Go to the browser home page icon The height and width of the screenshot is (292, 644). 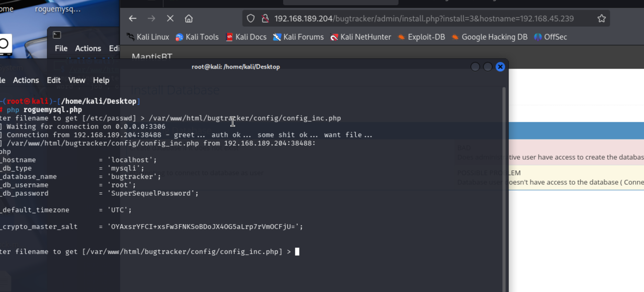coord(189,19)
